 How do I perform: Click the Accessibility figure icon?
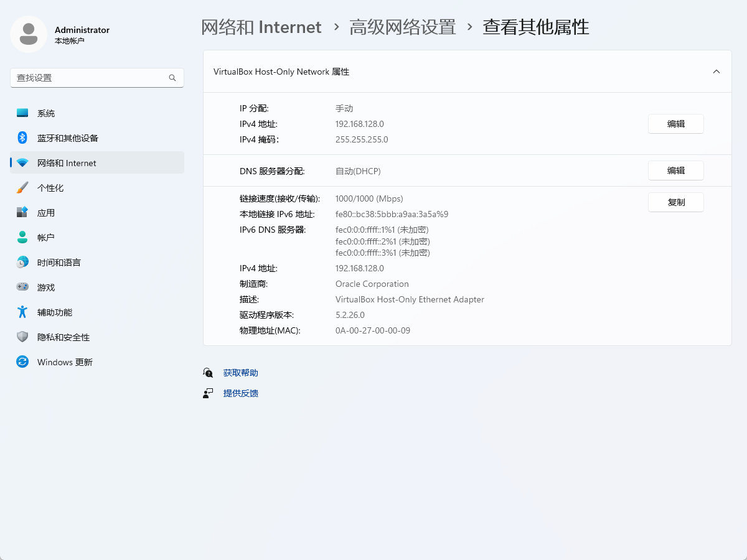[22, 312]
